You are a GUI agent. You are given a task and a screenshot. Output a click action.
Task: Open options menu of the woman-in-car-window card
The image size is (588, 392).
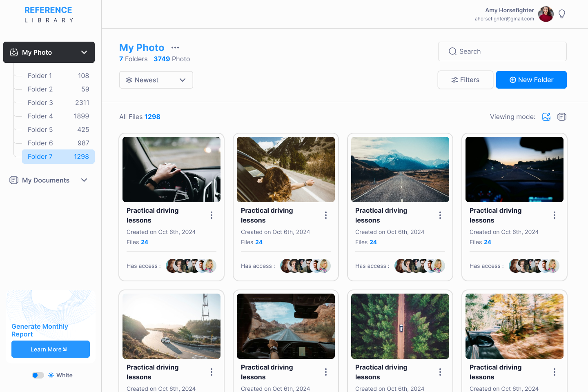(x=326, y=215)
